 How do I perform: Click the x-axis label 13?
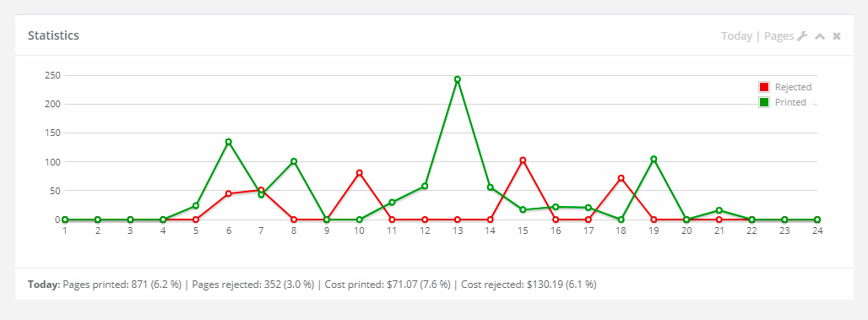(458, 231)
